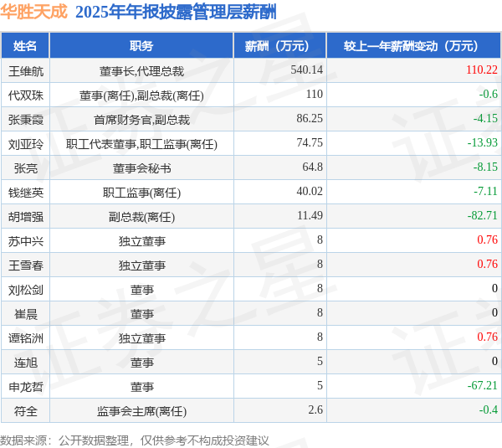
Task: Click the salary value 74.75
Action: (310, 143)
